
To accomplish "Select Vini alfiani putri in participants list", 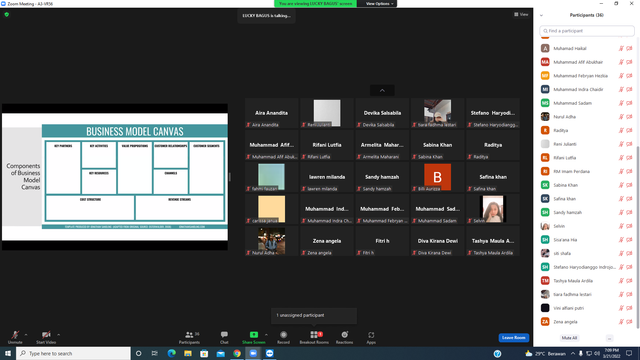I will 587,308.
